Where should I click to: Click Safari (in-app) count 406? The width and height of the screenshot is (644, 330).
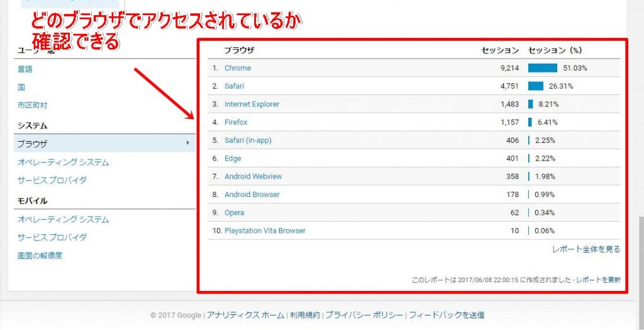513,140
